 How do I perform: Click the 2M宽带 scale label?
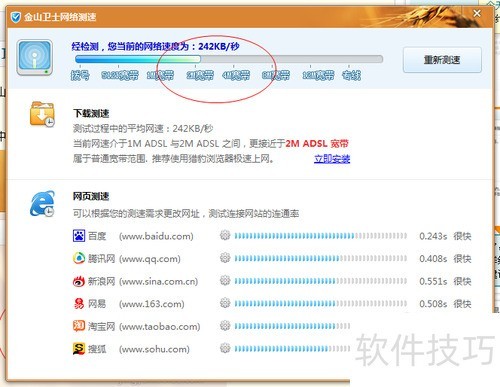pyautogui.click(x=200, y=75)
